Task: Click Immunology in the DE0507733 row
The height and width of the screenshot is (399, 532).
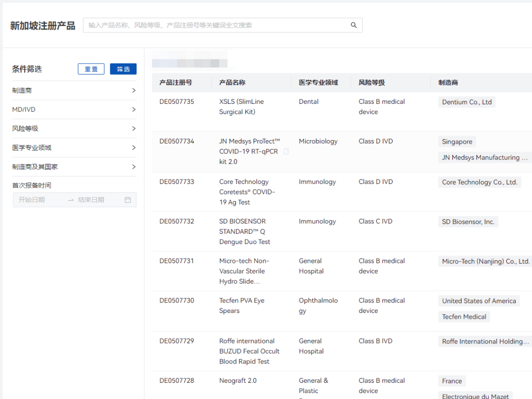Action: (x=317, y=182)
